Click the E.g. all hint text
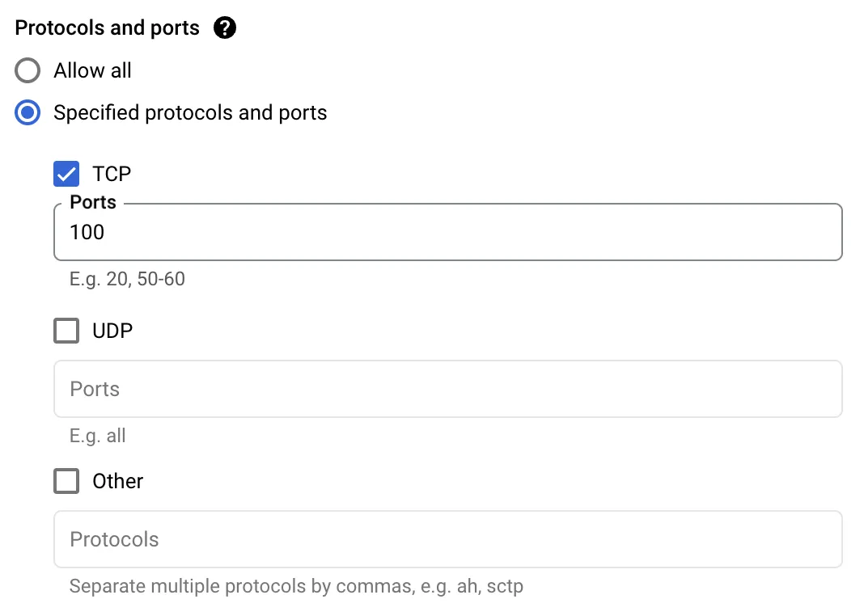The image size is (864, 616). pos(97,435)
